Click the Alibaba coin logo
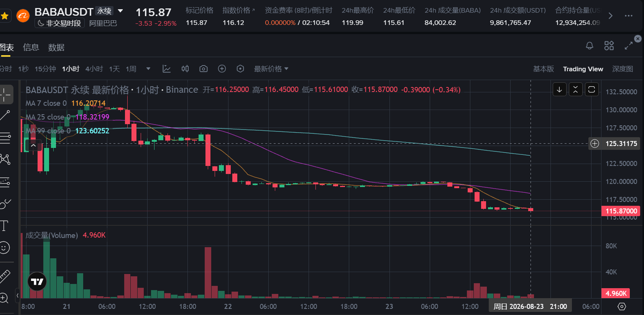This screenshot has height=315, width=644. pos(23,16)
